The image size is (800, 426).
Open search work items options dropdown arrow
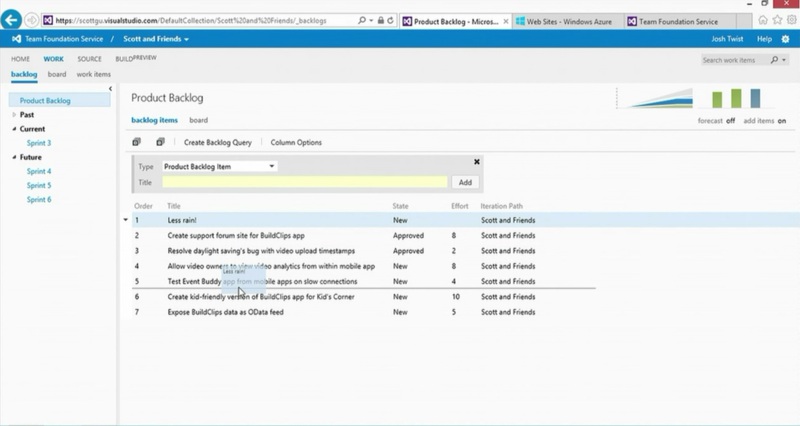point(784,60)
